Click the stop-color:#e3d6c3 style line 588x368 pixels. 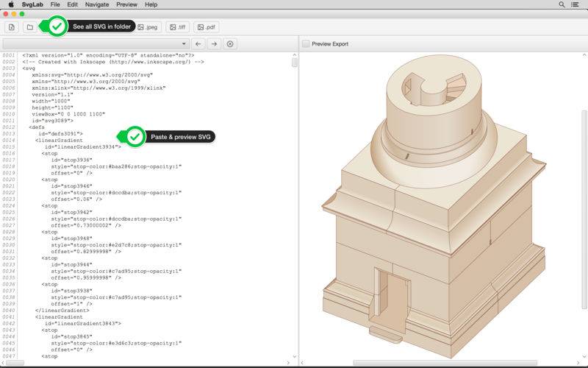click(116, 343)
